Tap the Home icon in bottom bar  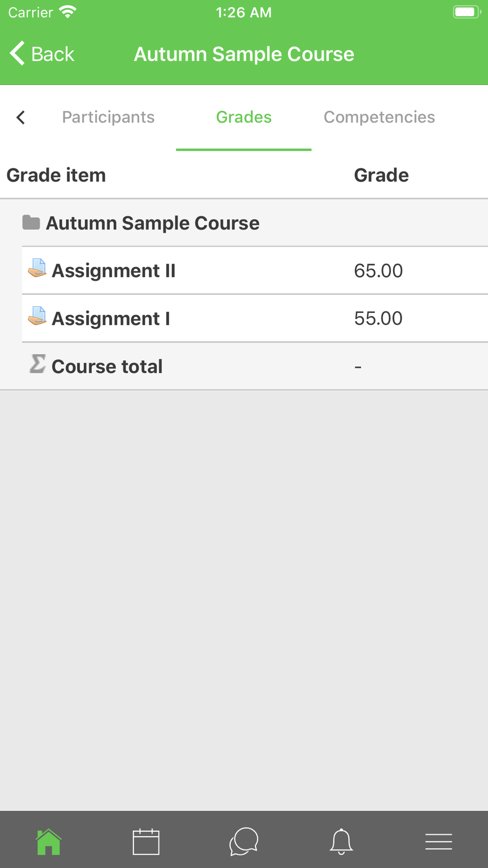tap(48, 842)
